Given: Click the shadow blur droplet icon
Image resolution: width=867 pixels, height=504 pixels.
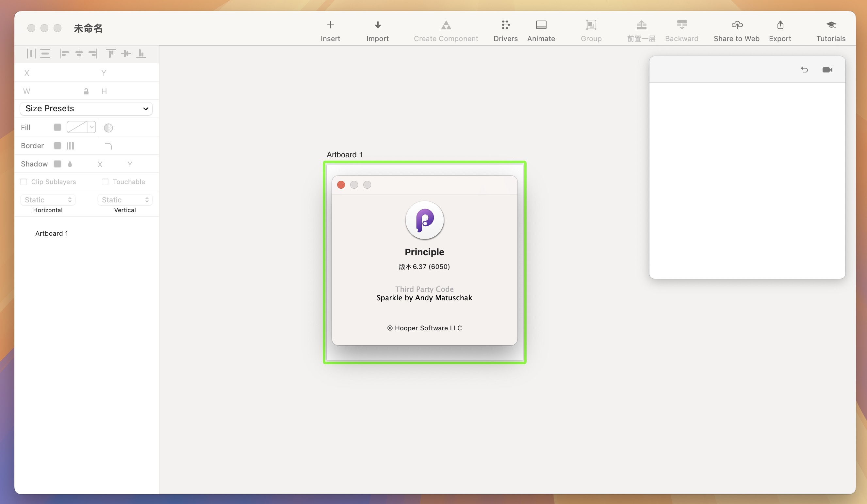Looking at the screenshot, I should [x=70, y=164].
